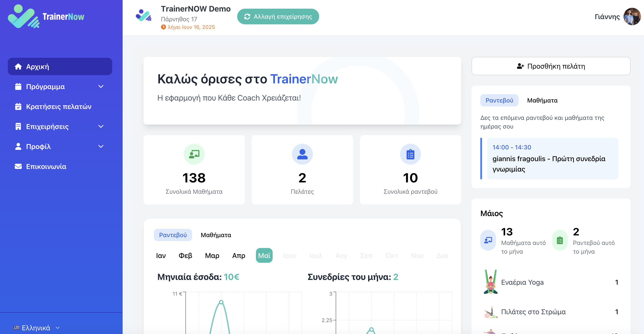
Task: Expand the Επιχειρήσεις menu chevron
Action: tap(101, 127)
